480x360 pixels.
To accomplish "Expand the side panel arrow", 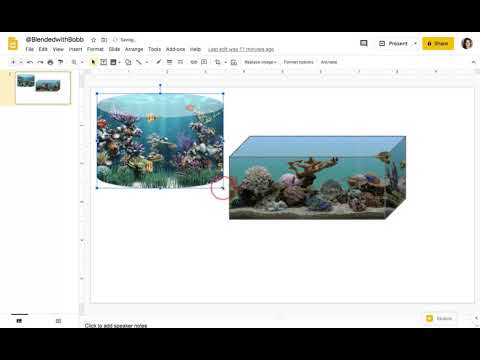I will point(476,318).
